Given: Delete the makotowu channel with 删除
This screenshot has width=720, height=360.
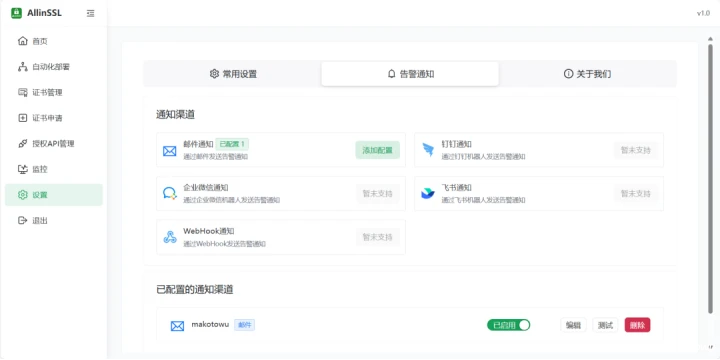Looking at the screenshot, I should pyautogui.click(x=637, y=325).
